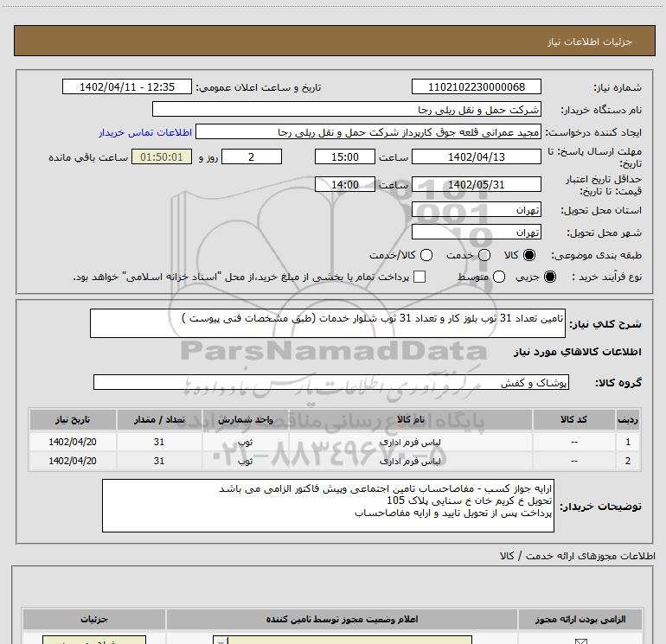The width and height of the screenshot is (666, 644).
Task: Click quantity 31 in row 2
Action: tap(159, 461)
